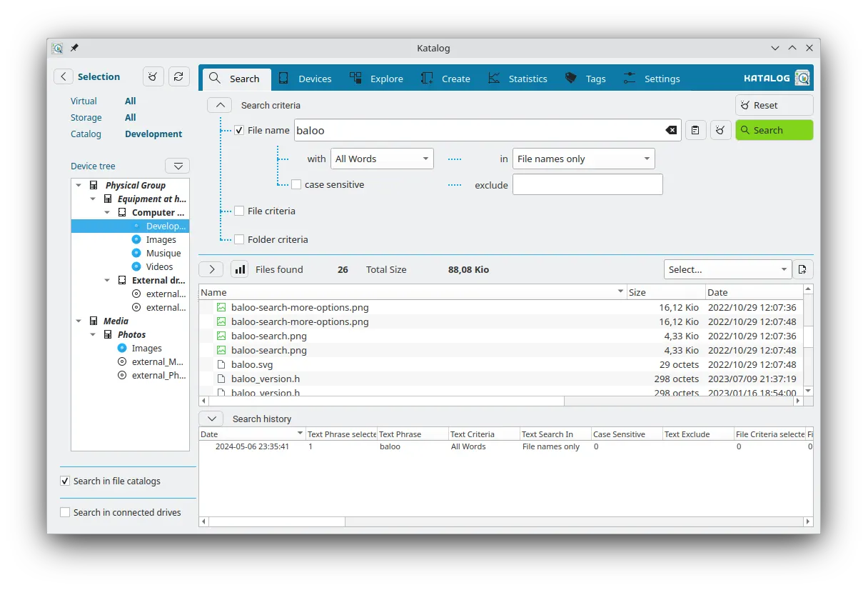Collapse the Computer tree node
868x590 pixels.
click(x=107, y=212)
